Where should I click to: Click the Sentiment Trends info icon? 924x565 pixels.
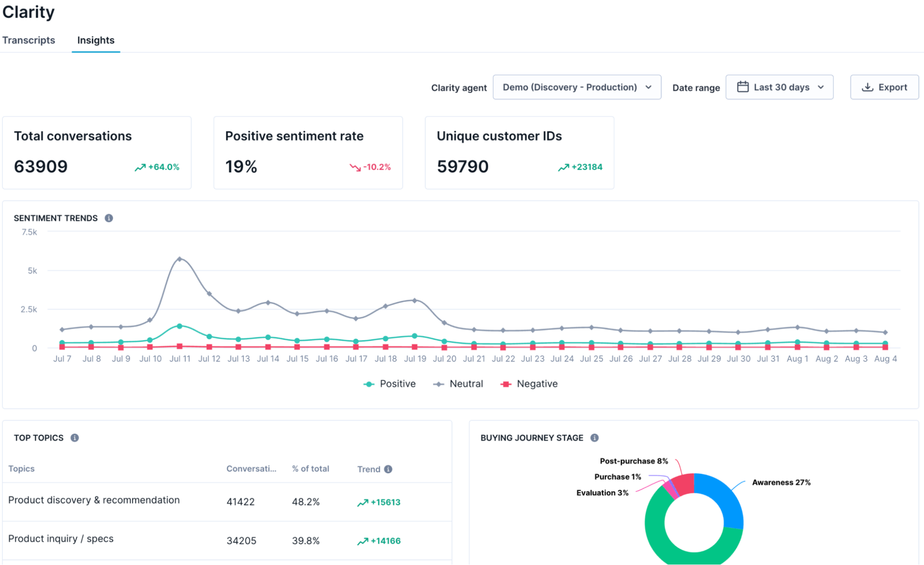click(109, 218)
